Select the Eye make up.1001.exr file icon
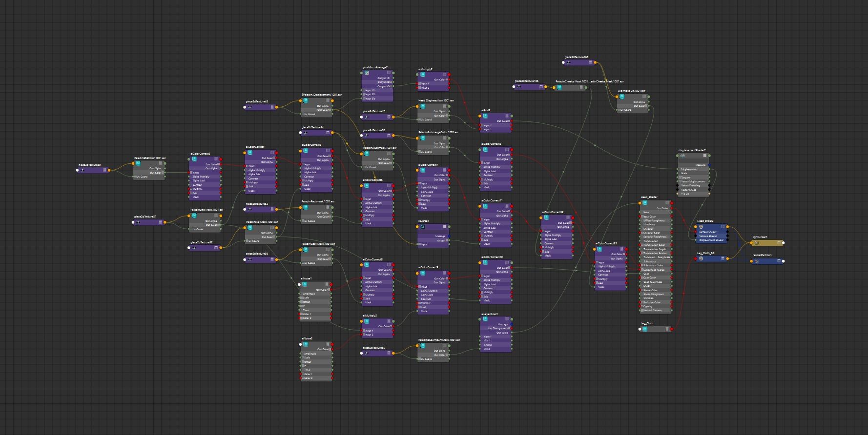Image resolution: width=868 pixels, height=435 pixels. click(622, 97)
